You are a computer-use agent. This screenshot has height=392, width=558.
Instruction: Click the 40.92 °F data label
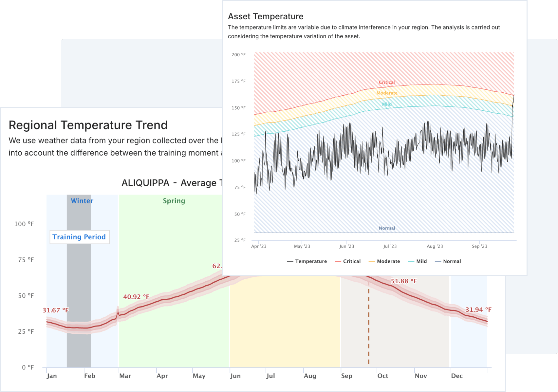point(136,297)
